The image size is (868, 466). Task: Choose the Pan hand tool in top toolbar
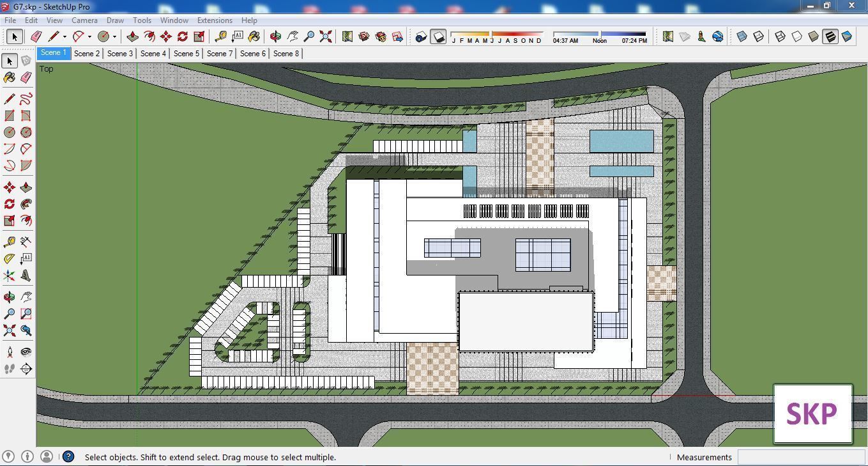293,36
